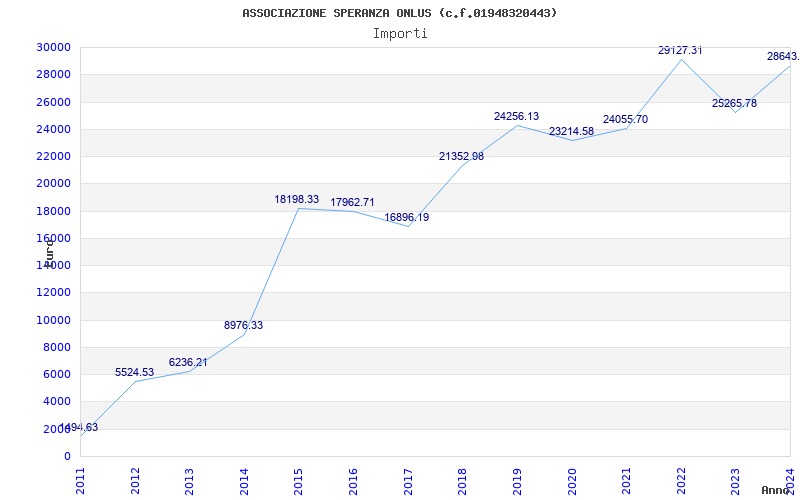Viewport: 800px width, 500px height.
Task: Click the x-axis year 2016
Action: [x=353, y=481]
